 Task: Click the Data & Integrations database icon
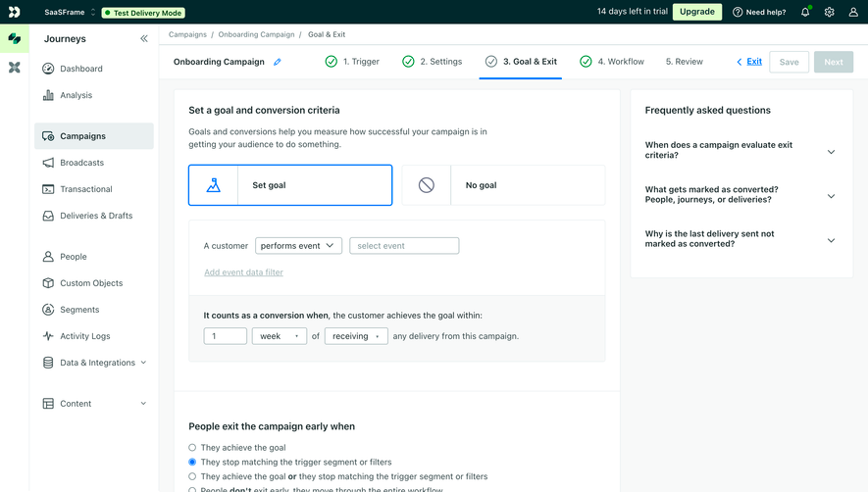coord(48,363)
